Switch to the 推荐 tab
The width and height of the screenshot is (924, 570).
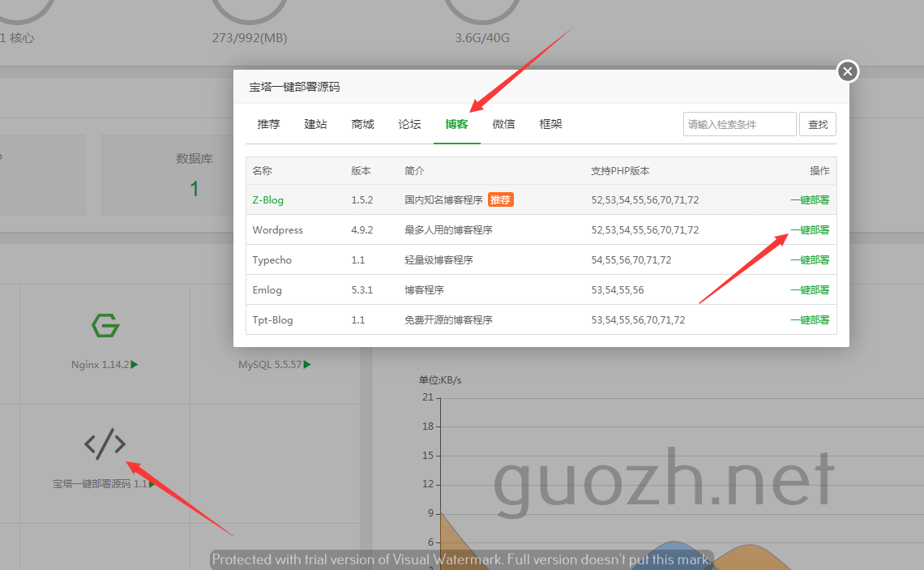point(269,124)
